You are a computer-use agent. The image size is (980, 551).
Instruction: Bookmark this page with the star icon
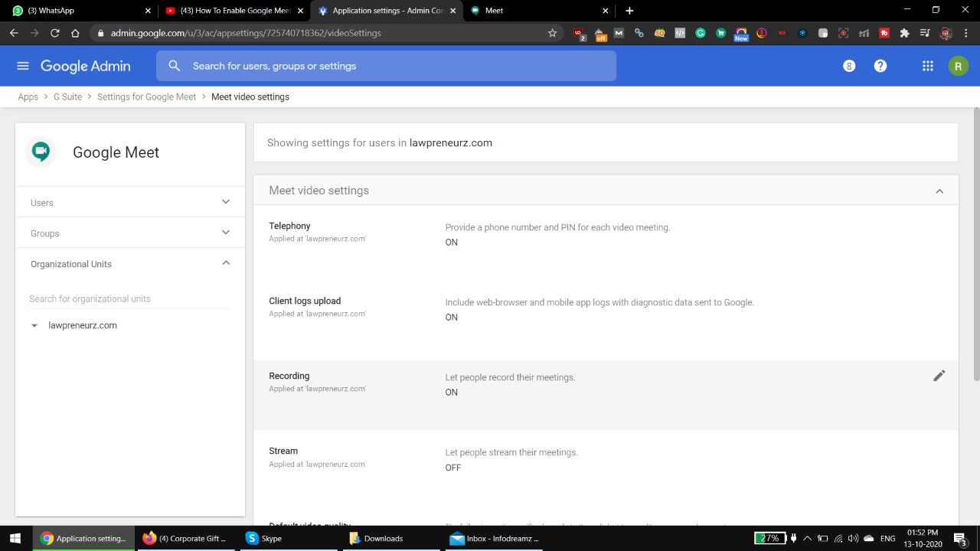click(552, 33)
